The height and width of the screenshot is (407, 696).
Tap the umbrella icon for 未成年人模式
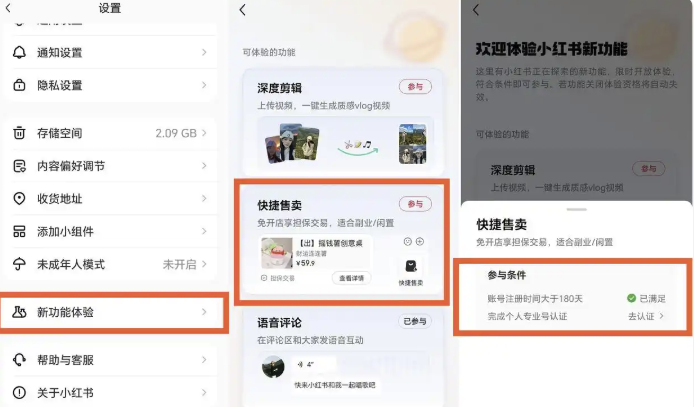[19, 264]
